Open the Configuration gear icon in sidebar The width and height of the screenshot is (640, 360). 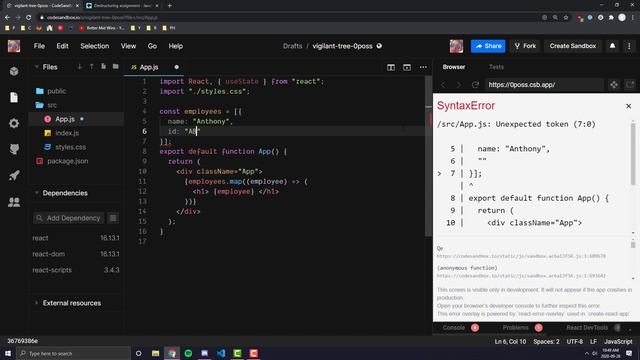(x=14, y=123)
